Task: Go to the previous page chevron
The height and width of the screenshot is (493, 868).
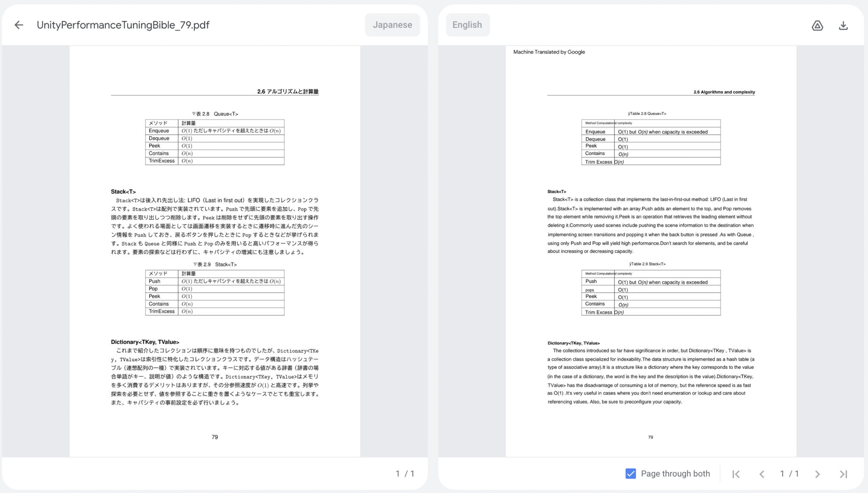Action: pos(762,474)
